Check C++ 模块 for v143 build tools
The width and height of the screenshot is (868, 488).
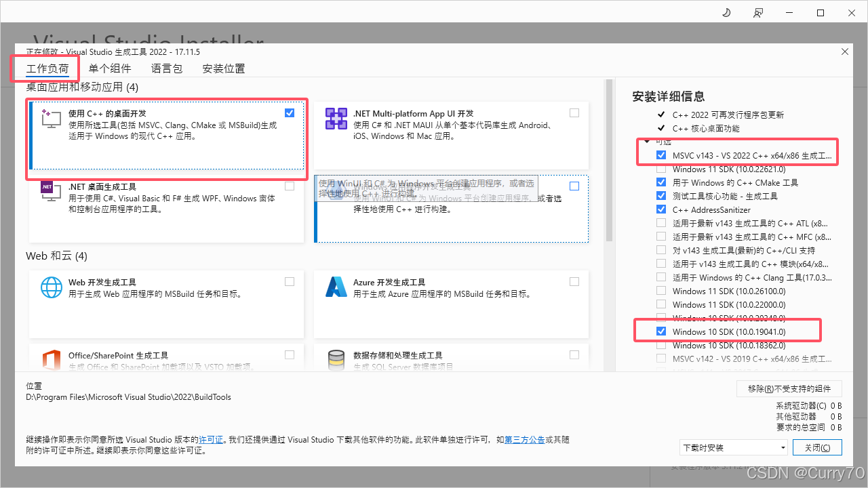coord(661,264)
